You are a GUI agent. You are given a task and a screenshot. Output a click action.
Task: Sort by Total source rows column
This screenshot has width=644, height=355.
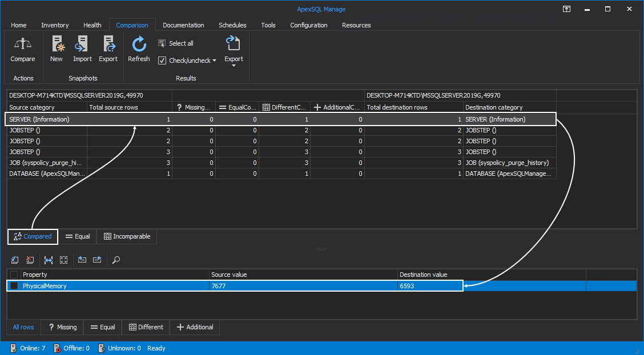[x=130, y=107]
